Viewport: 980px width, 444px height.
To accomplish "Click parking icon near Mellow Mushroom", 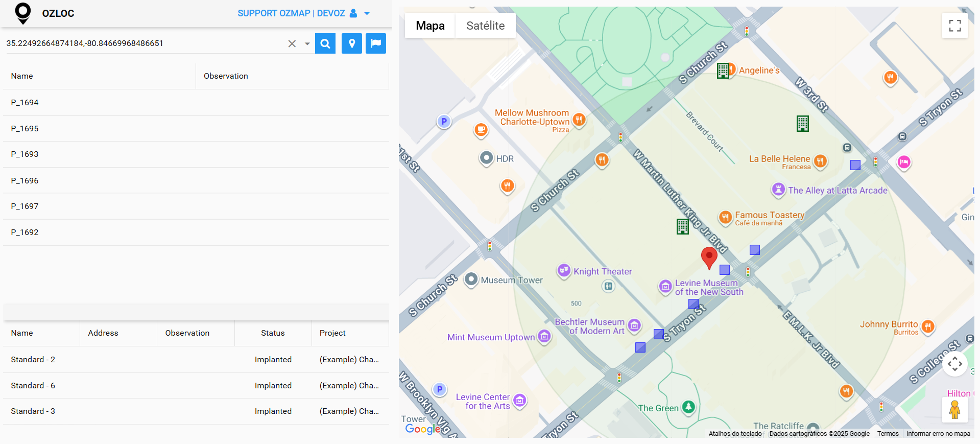I will (444, 122).
